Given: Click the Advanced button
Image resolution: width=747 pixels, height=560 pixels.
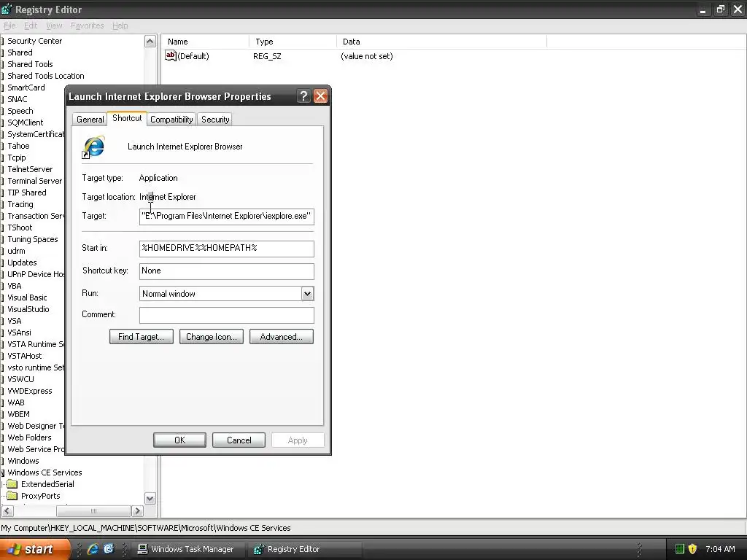Looking at the screenshot, I should pos(282,337).
